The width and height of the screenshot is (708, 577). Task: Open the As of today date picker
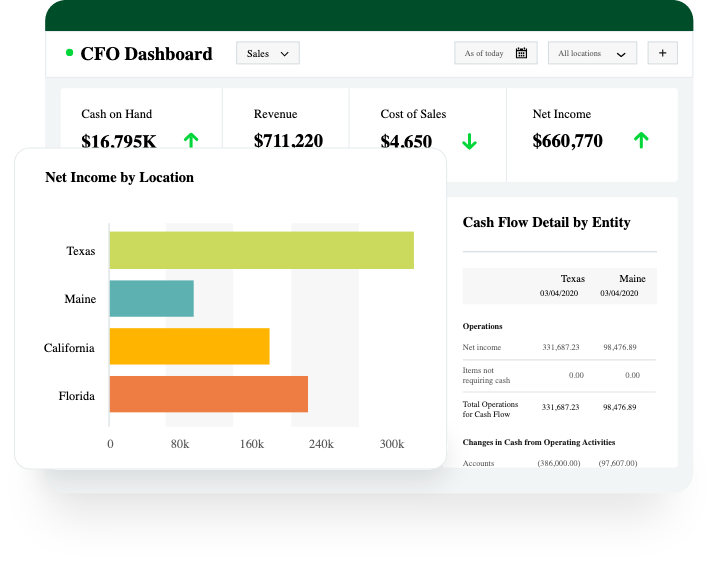click(x=496, y=53)
